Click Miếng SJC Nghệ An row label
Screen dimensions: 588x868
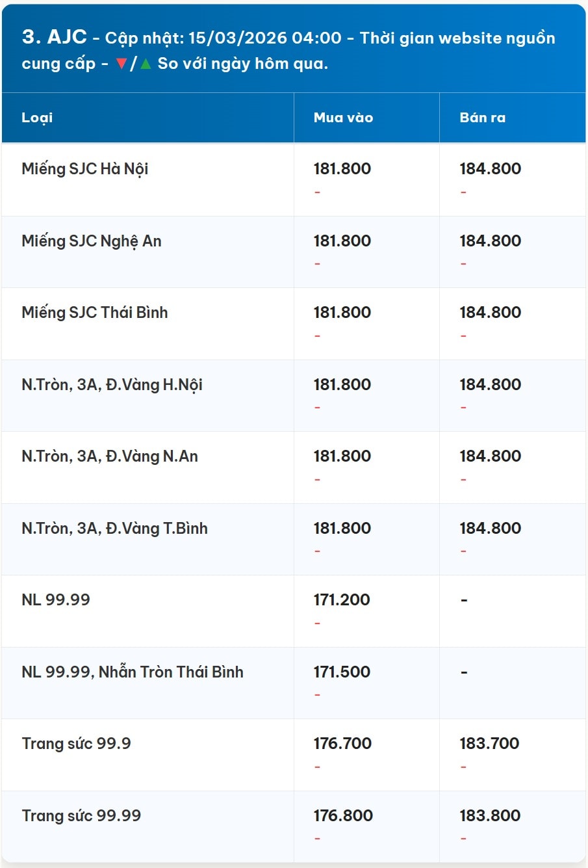92,241
